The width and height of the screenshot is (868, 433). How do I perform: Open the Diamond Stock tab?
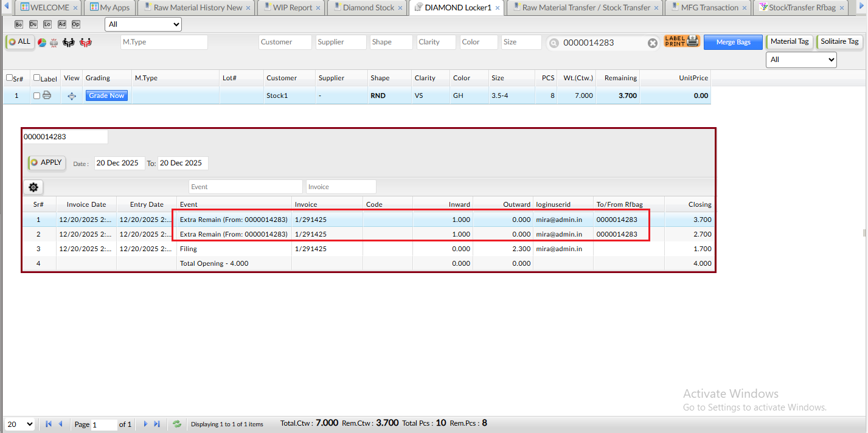click(x=368, y=8)
